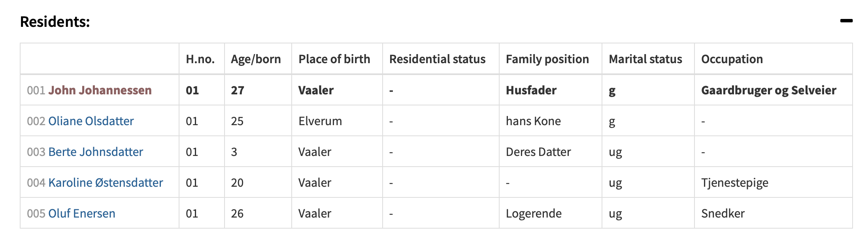Click the Tjenestepige occupation cell

[734, 183]
